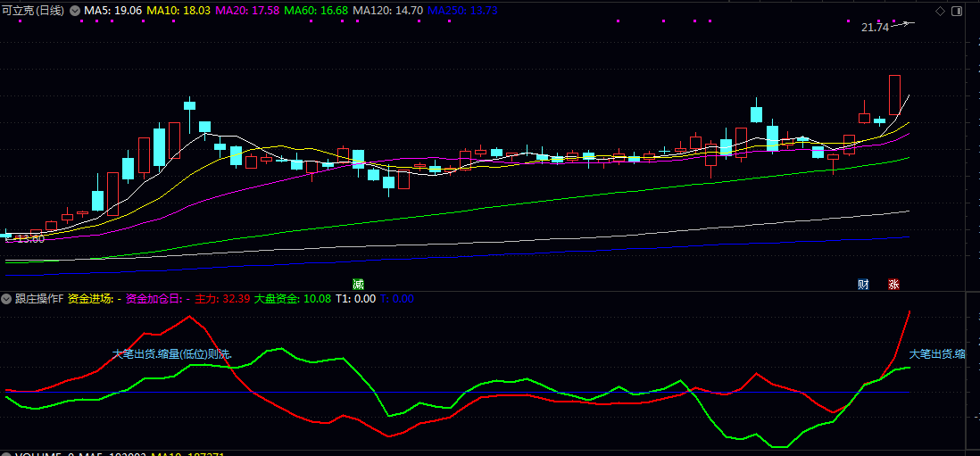Click the 可立克(日线) chart title

[34, 11]
